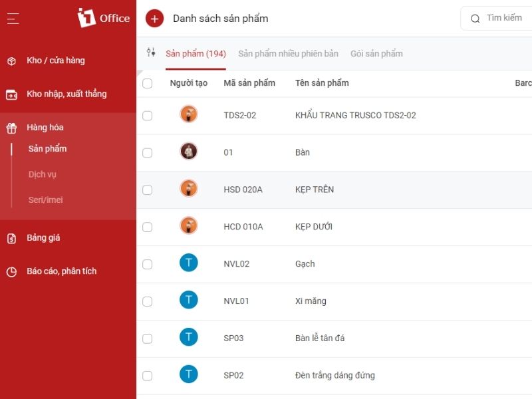Screen dimensions: 532x399
Task: Click product code NVL01
Action: click(236, 301)
